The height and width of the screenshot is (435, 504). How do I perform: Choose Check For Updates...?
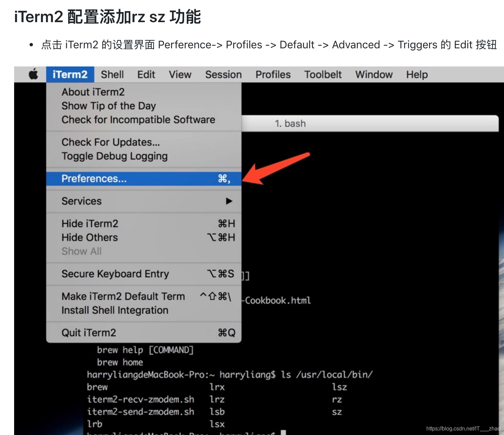point(144,142)
